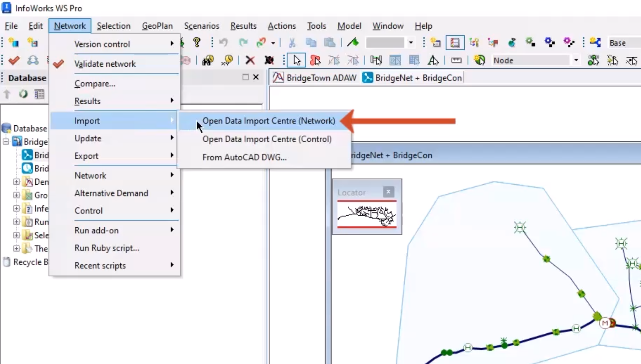Click the Redo toolbar icon

click(243, 42)
